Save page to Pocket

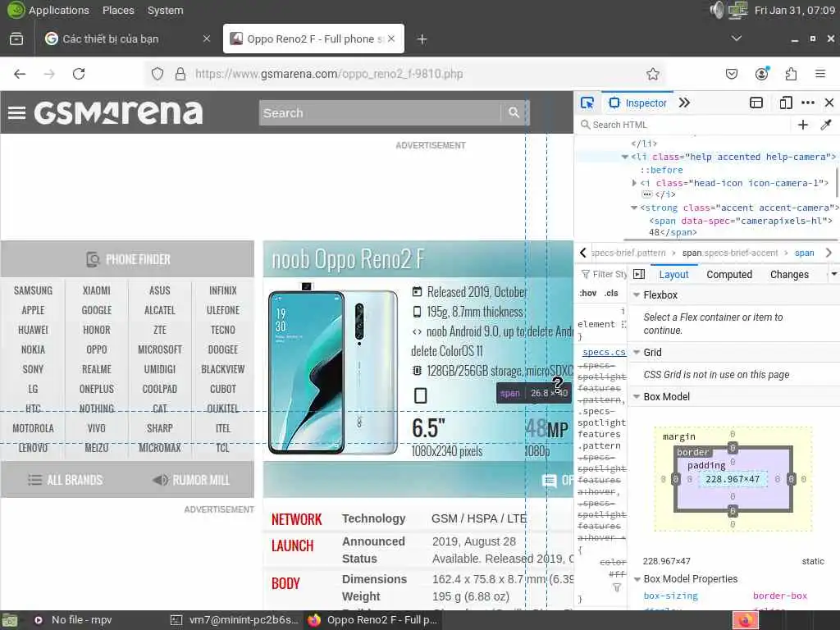coord(732,74)
